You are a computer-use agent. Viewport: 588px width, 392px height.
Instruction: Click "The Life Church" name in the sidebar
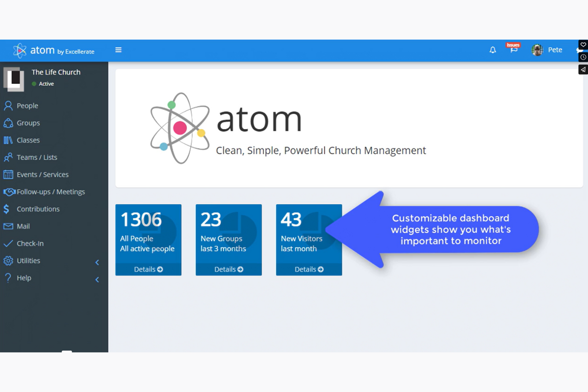[x=56, y=72]
